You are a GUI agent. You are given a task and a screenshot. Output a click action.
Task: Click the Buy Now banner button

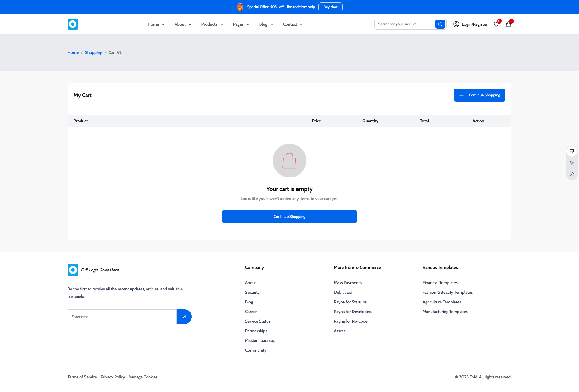pyautogui.click(x=330, y=7)
